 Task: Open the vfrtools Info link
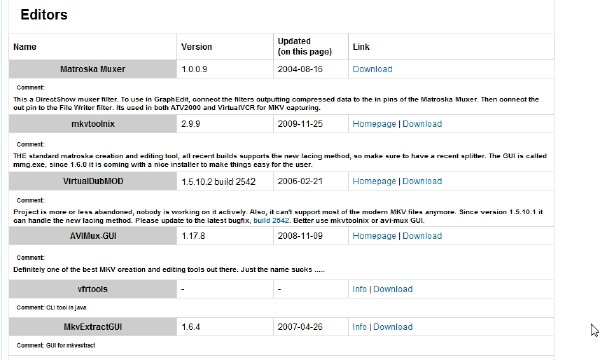(359, 289)
